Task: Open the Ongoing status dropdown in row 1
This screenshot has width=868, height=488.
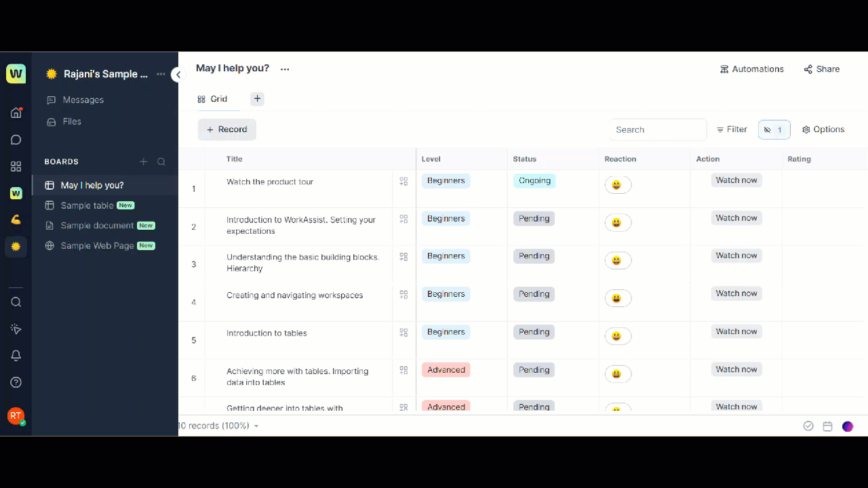Action: (534, 181)
